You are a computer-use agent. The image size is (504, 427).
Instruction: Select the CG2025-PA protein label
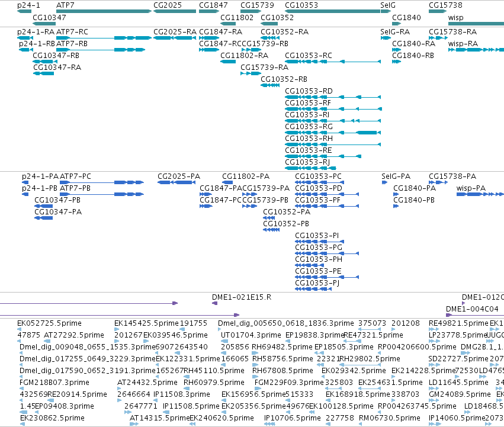tap(179, 176)
